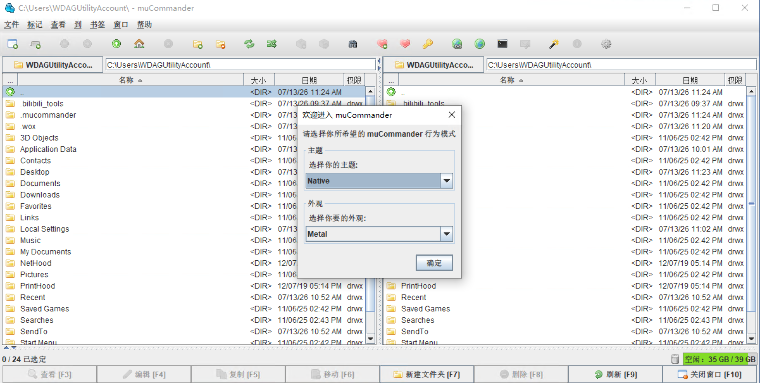760x383 pixels.
Task: Click 刷新 [F9] button
Action: click(616, 374)
